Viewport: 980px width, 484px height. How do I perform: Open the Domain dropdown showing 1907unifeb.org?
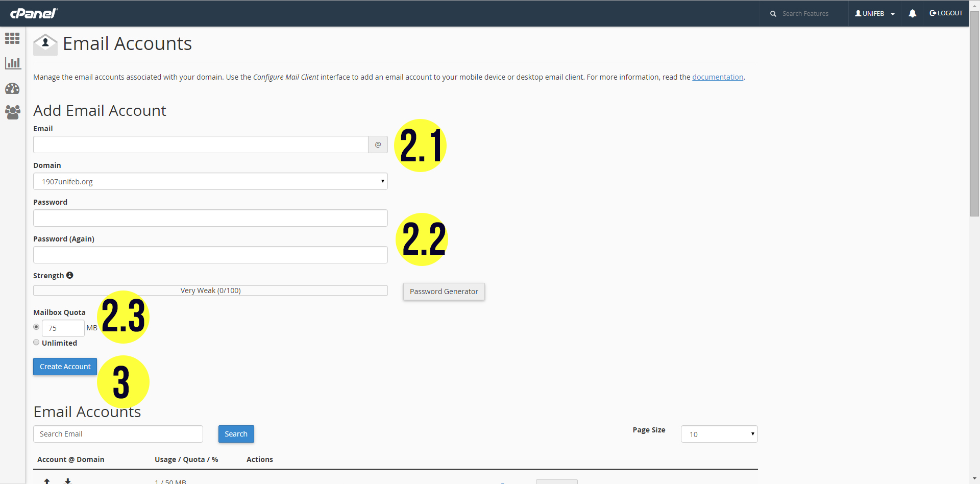tap(210, 181)
